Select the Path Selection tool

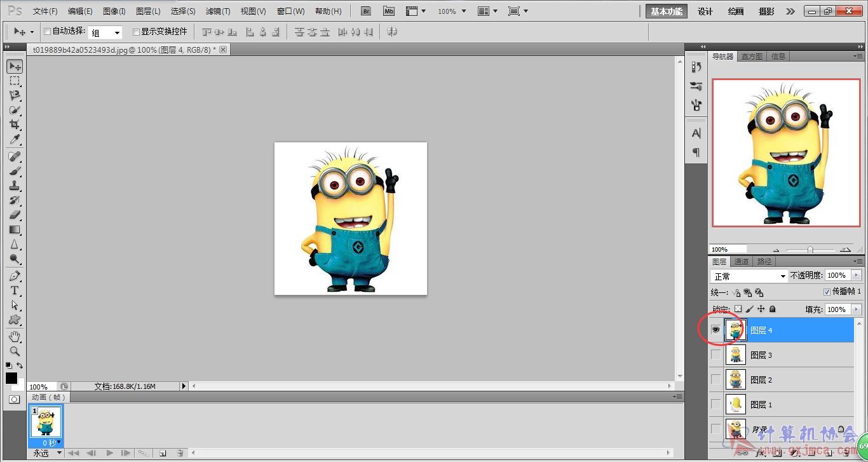pos(15,305)
